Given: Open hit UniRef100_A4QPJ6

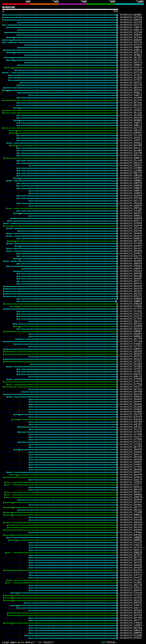Looking at the screenshot, I should click(x=131, y=30).
